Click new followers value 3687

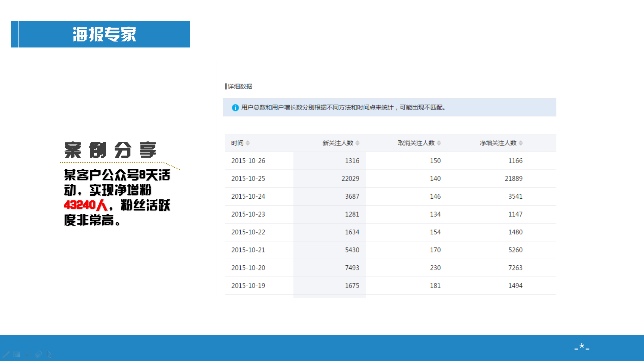(x=352, y=197)
